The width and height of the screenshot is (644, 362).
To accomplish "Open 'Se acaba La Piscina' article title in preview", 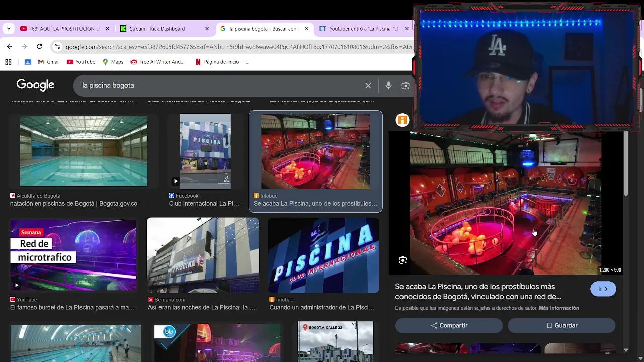I will point(478,292).
